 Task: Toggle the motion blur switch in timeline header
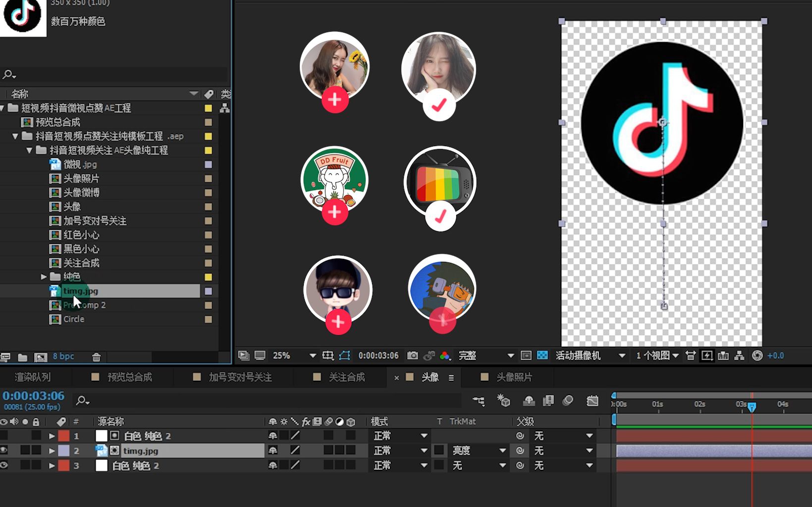(x=568, y=401)
